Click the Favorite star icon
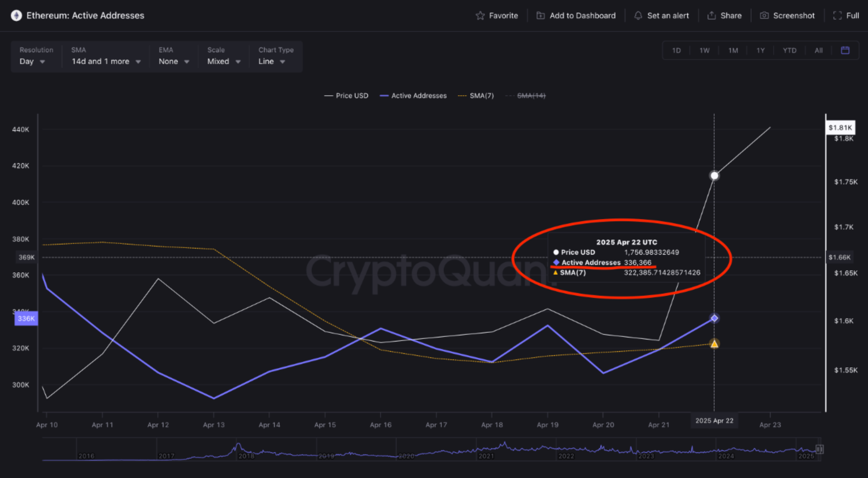Viewport: 868px width, 478px height. [480, 16]
